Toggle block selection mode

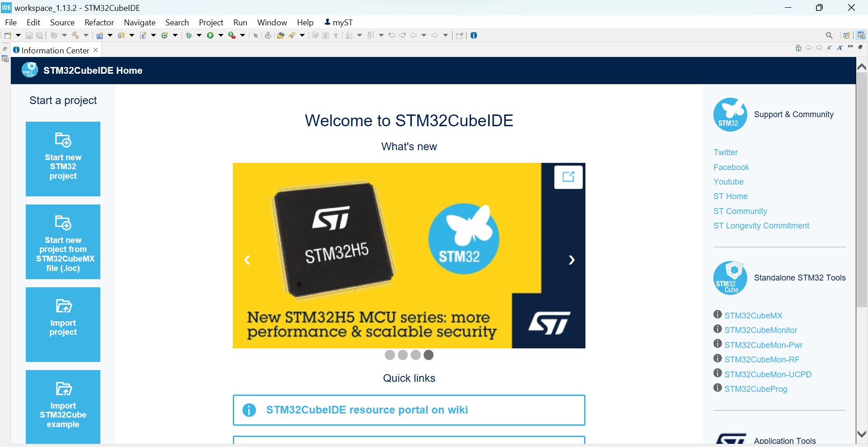pyautogui.click(x=325, y=35)
